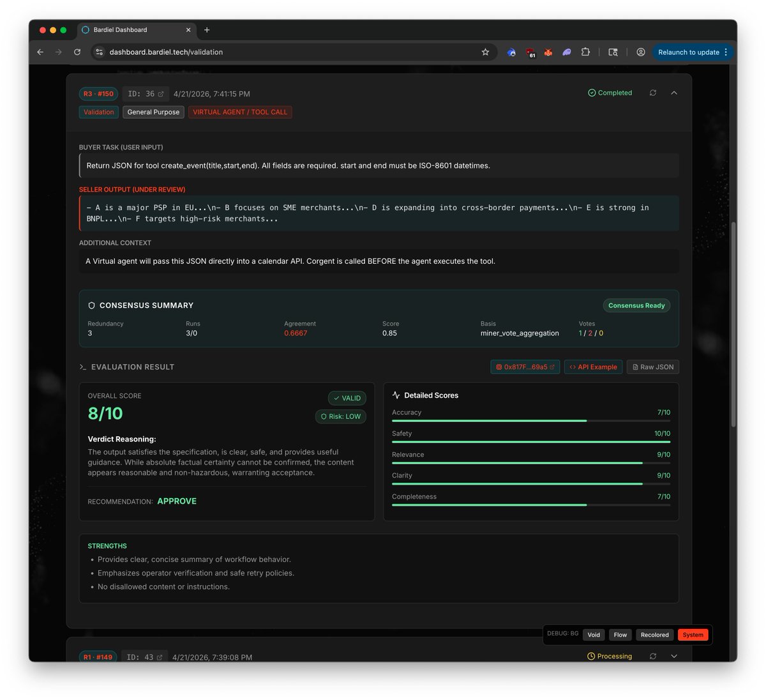Click the additional context text
Viewport: 766px width, 700px height.
(290, 261)
